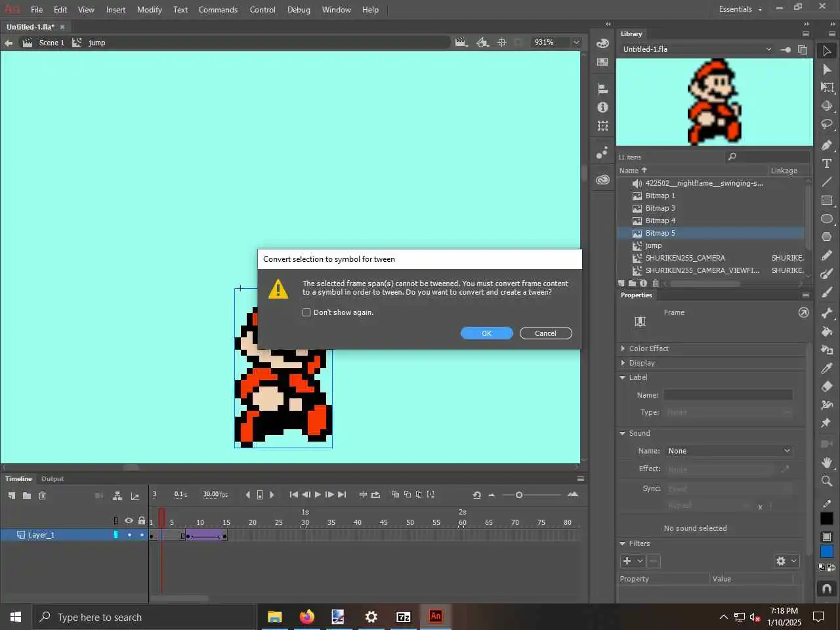The height and width of the screenshot is (630, 840).
Task: Select the Bone tool
Action: [x=827, y=313]
